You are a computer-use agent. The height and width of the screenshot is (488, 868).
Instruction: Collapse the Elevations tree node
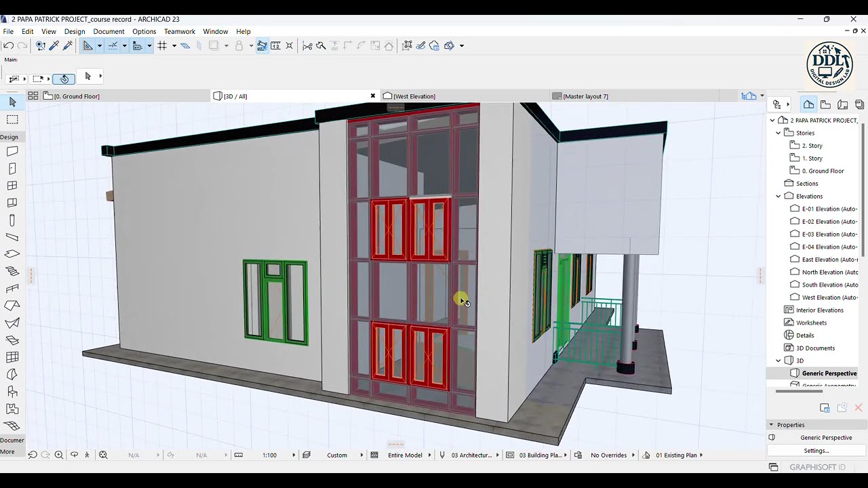pos(778,196)
